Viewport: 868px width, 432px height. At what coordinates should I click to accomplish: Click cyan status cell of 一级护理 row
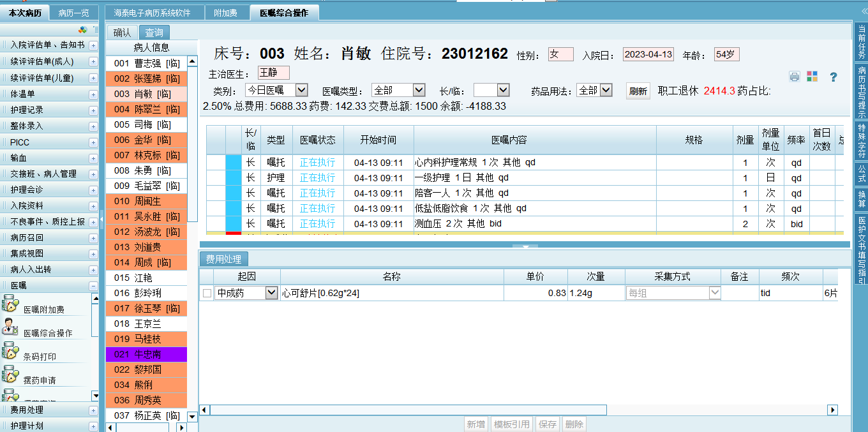[x=234, y=177]
